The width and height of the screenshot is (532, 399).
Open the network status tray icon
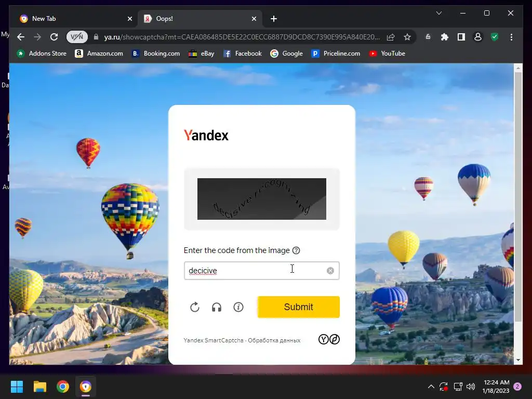(458, 387)
